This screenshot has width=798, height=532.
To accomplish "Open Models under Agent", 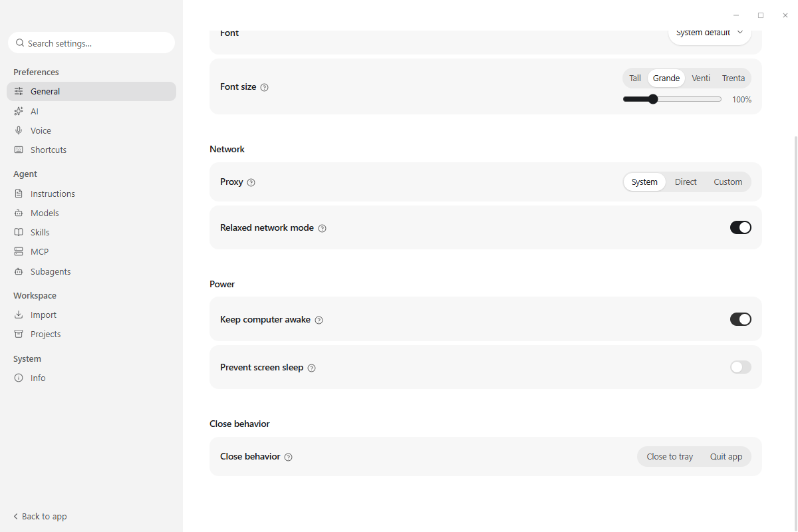I will (x=91, y=213).
